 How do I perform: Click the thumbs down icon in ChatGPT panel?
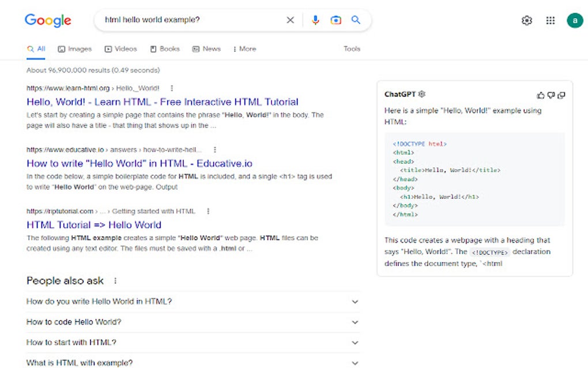coord(551,95)
